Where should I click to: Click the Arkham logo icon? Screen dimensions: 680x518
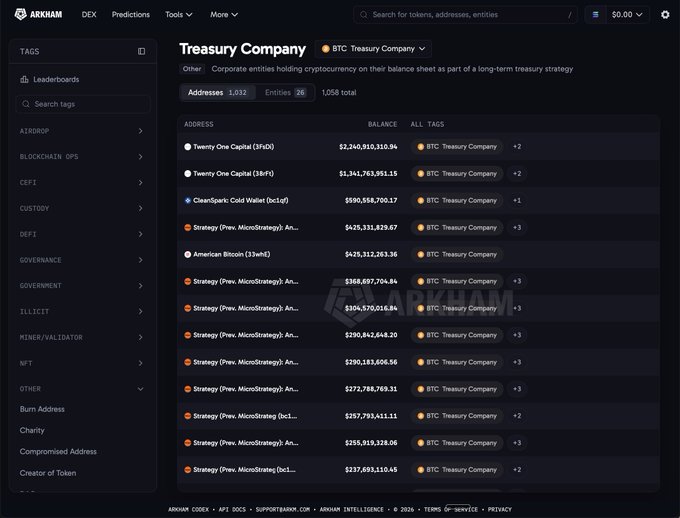coord(20,14)
